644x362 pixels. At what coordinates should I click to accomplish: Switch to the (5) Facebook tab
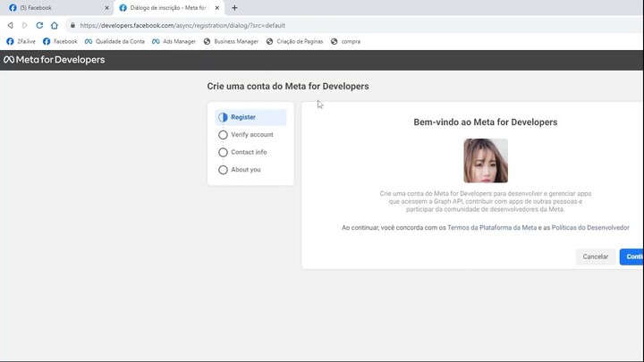[57, 8]
